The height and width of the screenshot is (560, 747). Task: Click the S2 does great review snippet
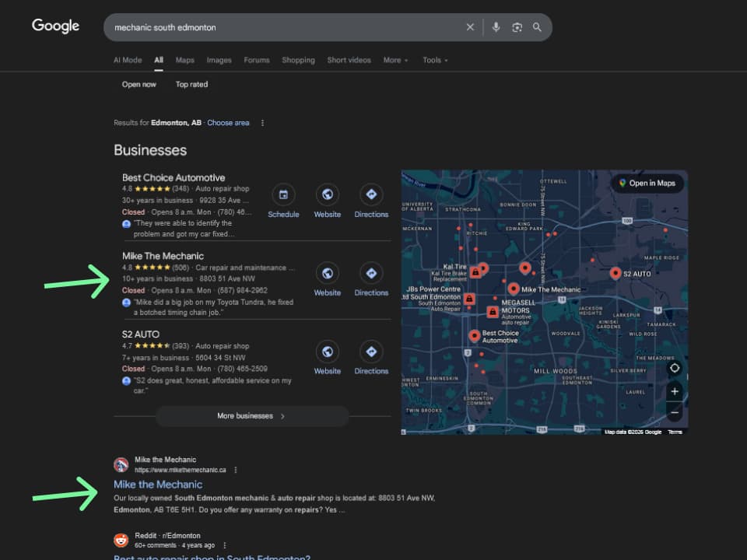coord(212,386)
